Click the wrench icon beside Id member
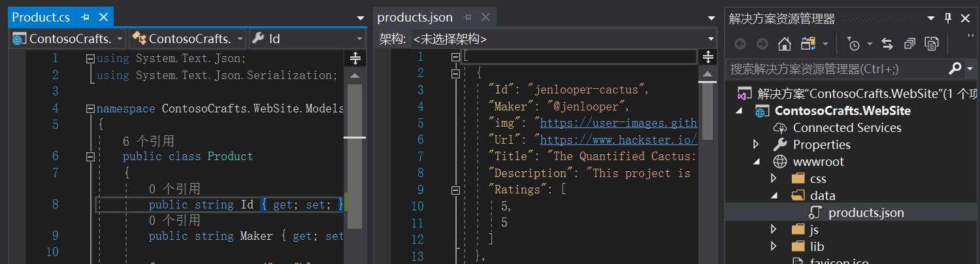This screenshot has height=264, width=980. point(257,39)
